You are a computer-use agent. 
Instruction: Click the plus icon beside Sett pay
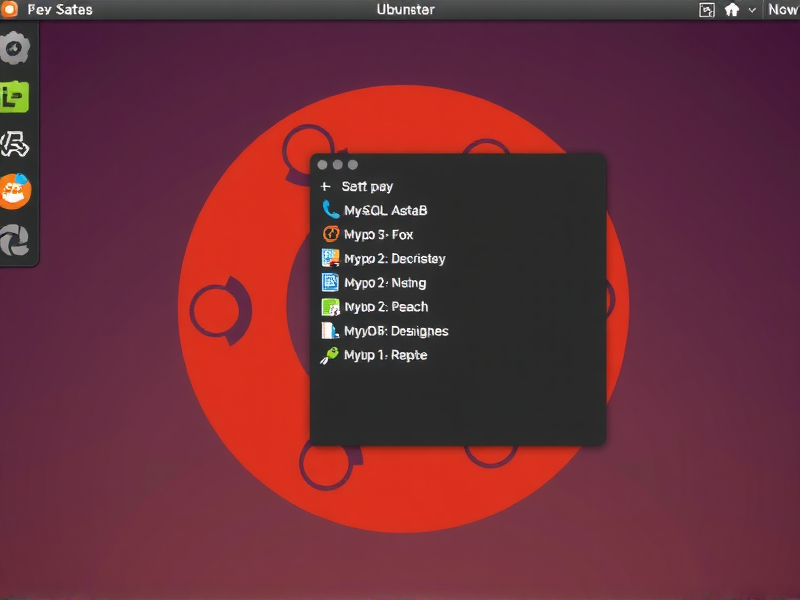328,186
